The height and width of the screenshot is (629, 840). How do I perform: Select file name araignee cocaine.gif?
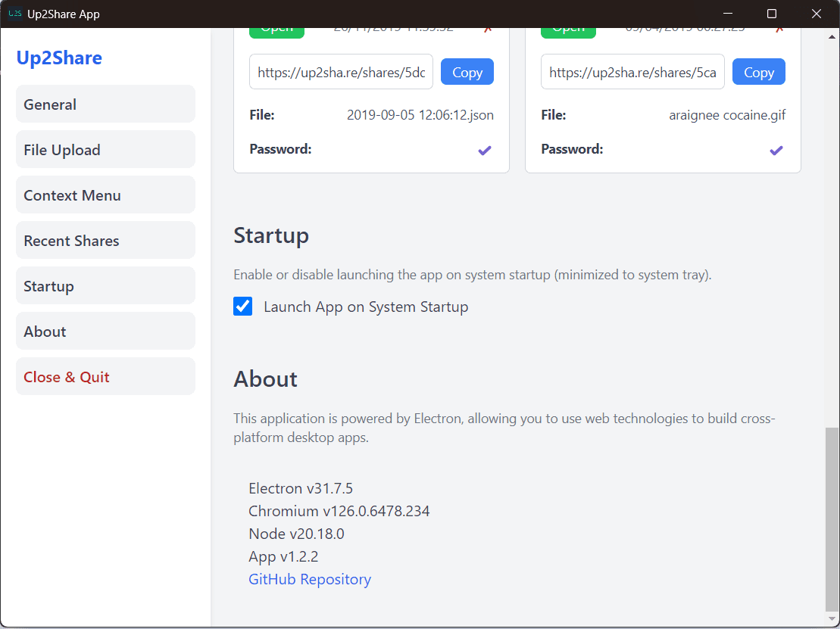(727, 115)
